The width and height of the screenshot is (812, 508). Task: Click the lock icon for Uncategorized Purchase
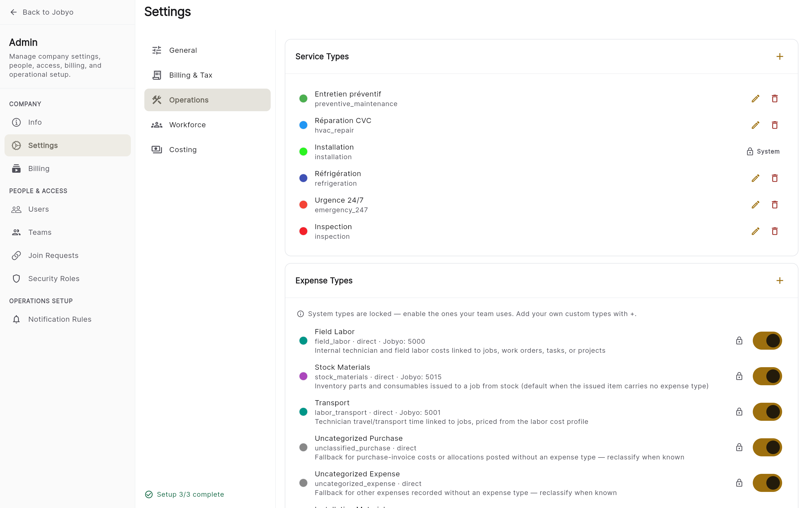[739, 448]
